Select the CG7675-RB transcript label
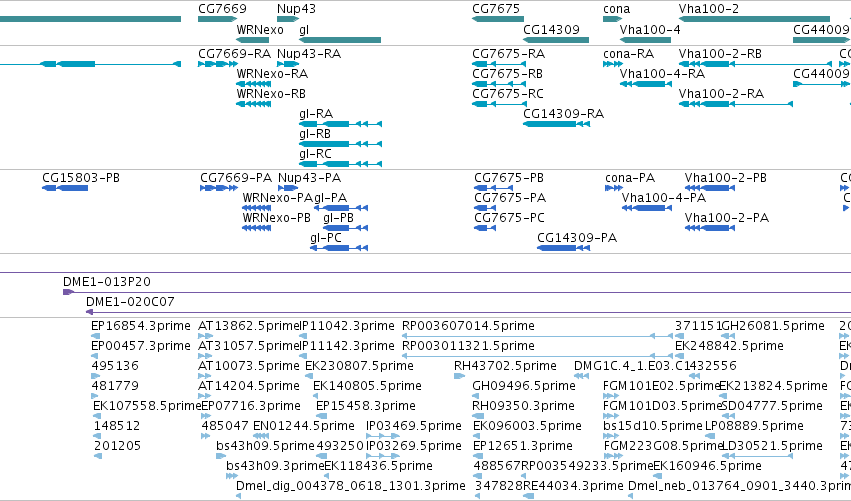The height and width of the screenshot is (501, 851). (x=507, y=74)
